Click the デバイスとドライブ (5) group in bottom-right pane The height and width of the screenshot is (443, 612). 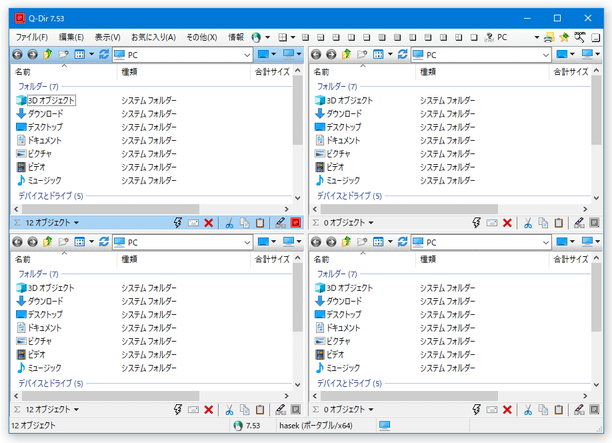tap(350, 383)
